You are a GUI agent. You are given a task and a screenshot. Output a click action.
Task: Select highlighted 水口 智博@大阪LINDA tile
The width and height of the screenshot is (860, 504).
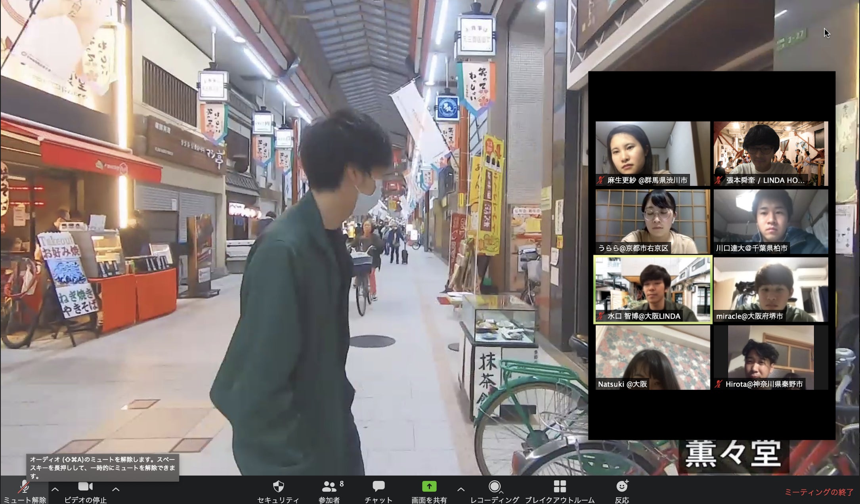(x=652, y=289)
